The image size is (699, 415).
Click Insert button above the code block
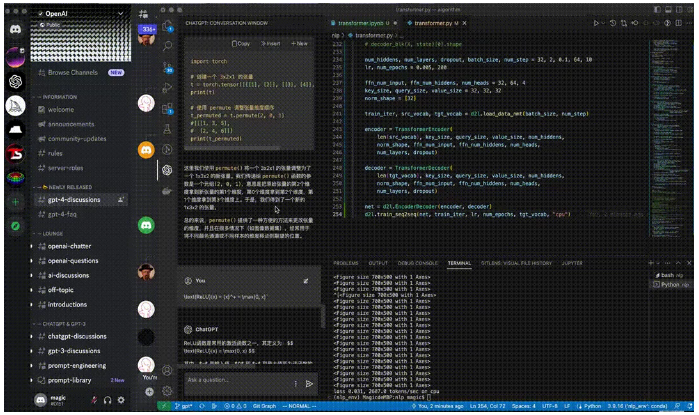tap(270, 44)
